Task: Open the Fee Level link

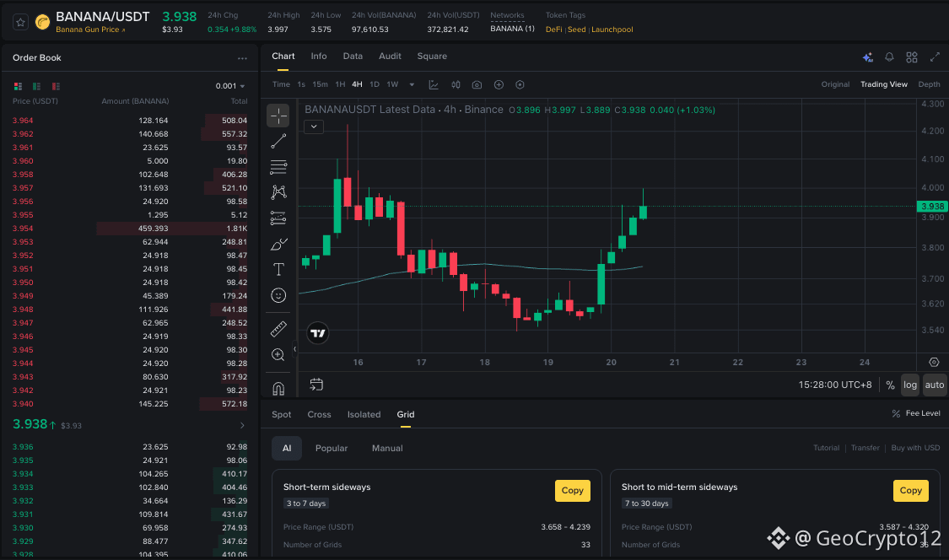Action: (x=916, y=413)
